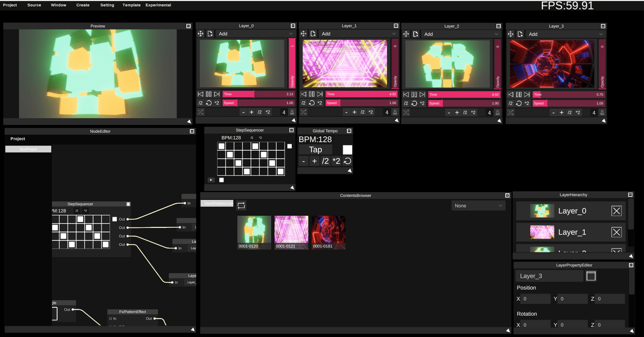Image resolution: width=644 pixels, height=337 pixels.
Task: Open the Experimental menu
Action: point(158,5)
